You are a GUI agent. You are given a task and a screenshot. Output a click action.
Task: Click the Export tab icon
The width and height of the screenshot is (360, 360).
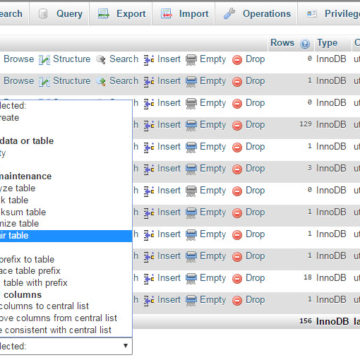[x=104, y=14]
